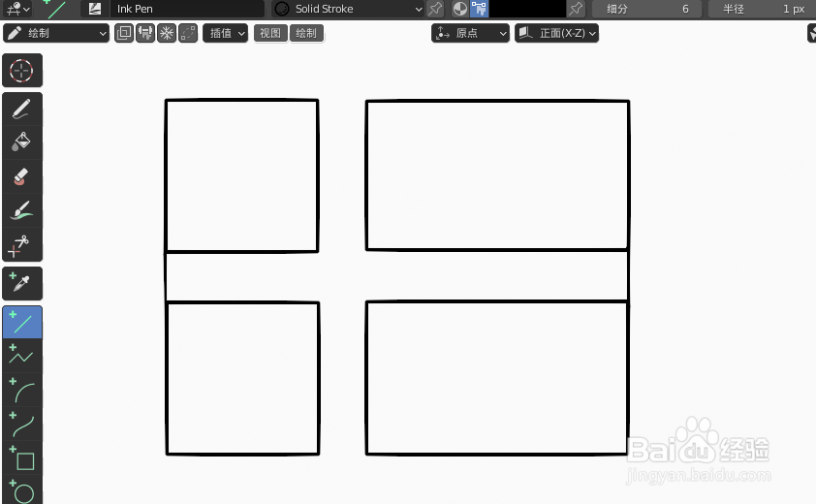Switch to Material color mode icon
Image resolution: width=816 pixels, height=504 pixels.
pos(460,9)
